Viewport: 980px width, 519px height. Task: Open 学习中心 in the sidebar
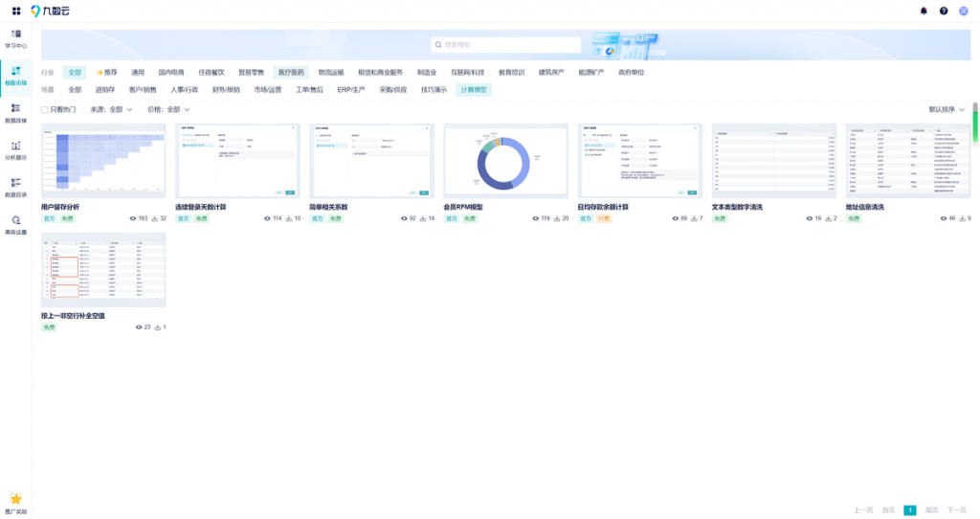(x=15, y=38)
